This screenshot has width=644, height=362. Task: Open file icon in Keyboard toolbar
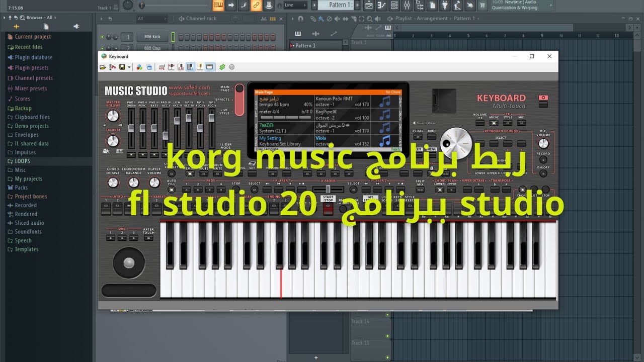[103, 67]
